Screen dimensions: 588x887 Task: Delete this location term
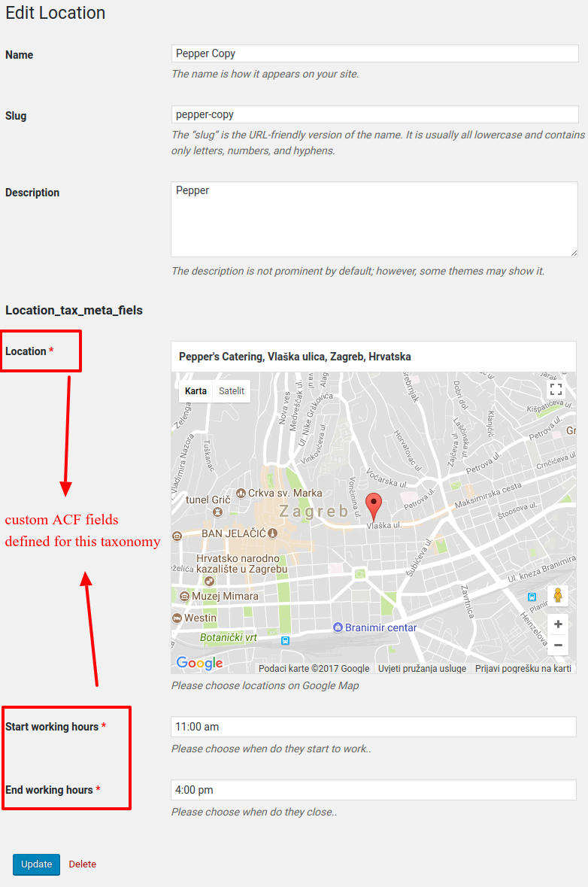point(83,864)
